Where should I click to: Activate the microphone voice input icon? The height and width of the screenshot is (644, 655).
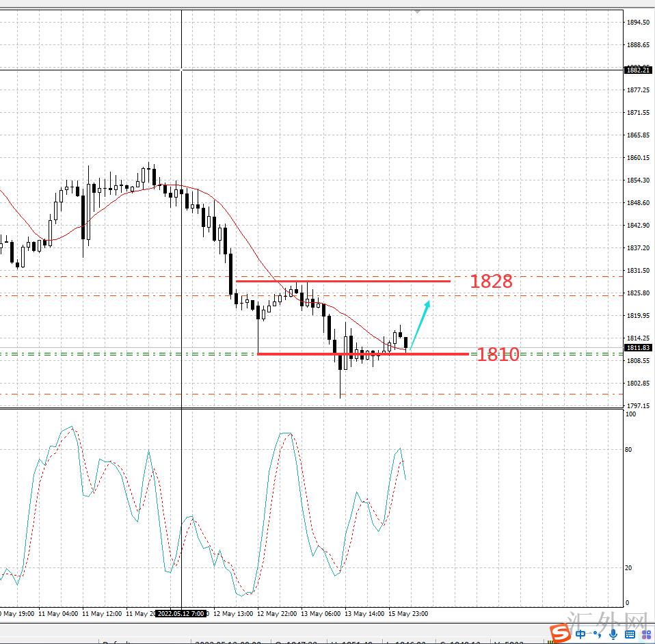coord(614,634)
